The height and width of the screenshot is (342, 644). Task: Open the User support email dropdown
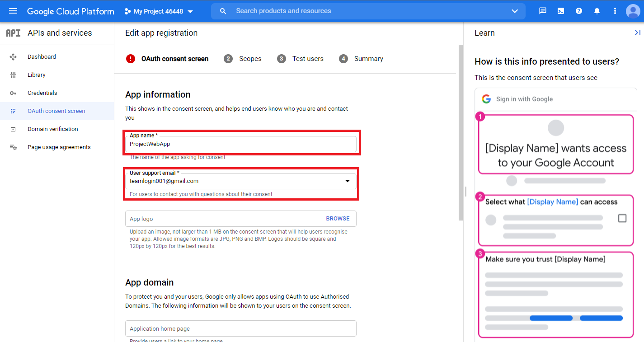[x=241, y=181]
